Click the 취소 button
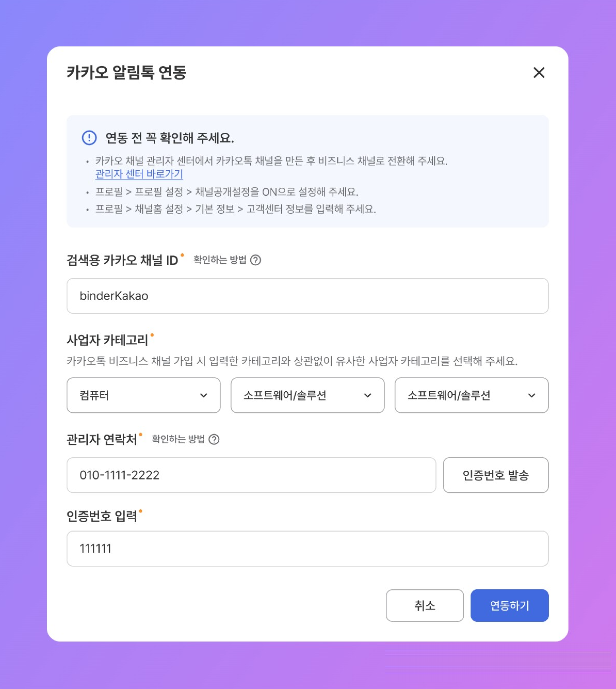 (x=425, y=606)
